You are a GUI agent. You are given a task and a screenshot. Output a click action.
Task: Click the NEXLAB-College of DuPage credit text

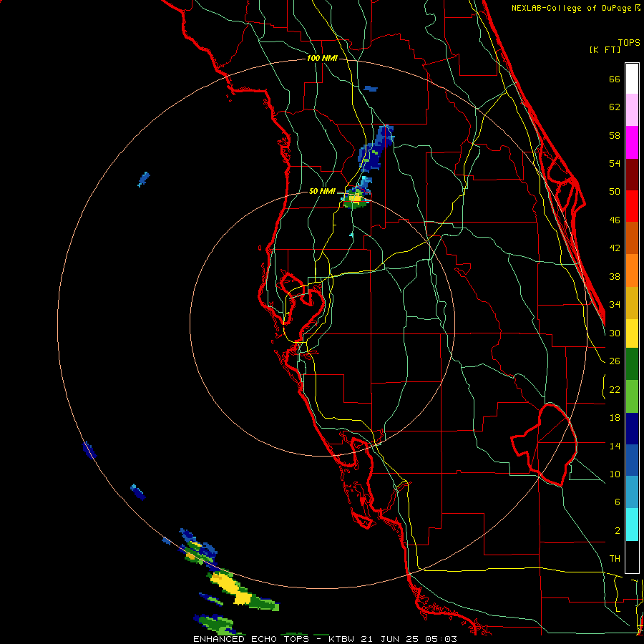point(575,8)
